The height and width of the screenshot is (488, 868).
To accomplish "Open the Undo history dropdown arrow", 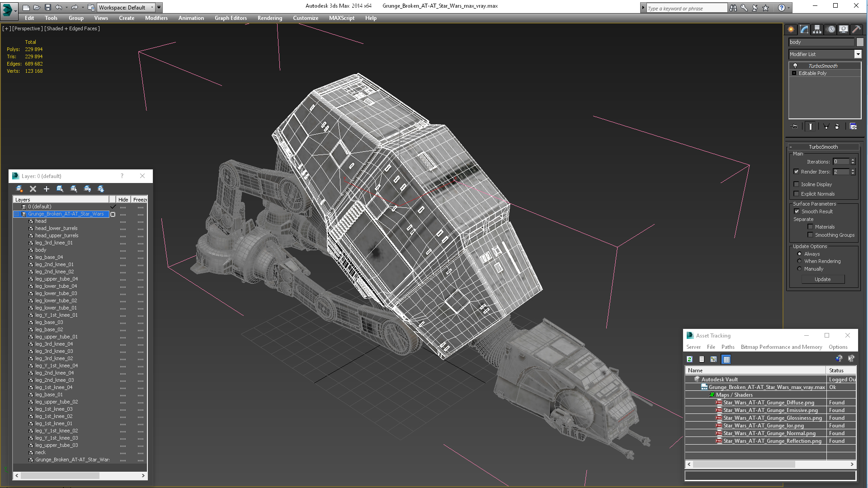I will pyautogui.click(x=66, y=7).
